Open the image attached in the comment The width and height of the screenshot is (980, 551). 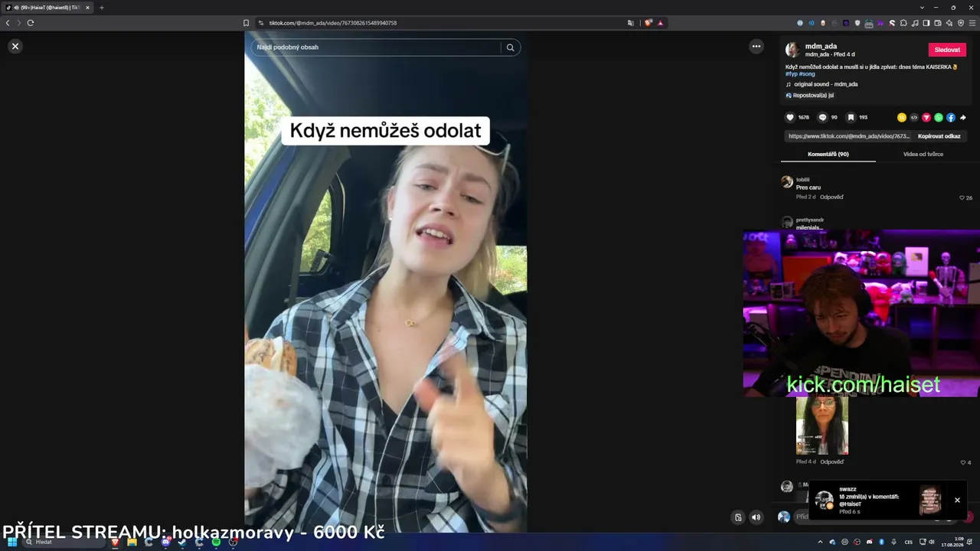822,425
